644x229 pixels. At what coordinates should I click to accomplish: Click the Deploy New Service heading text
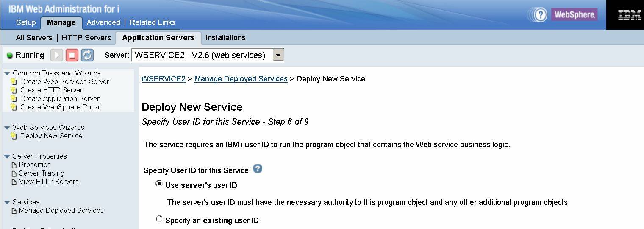point(192,107)
